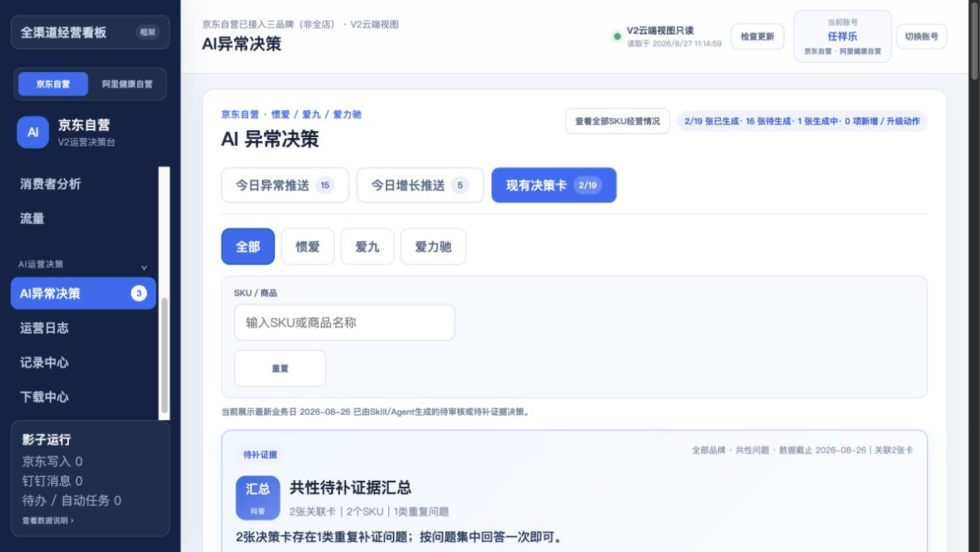
Task: Click the 2/19 张已生成 status pill
Action: [x=802, y=122]
